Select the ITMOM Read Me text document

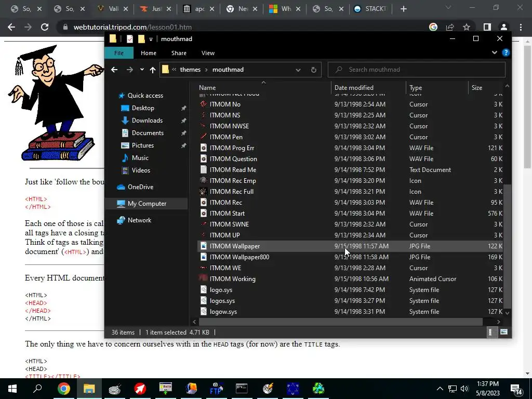tap(350, 170)
